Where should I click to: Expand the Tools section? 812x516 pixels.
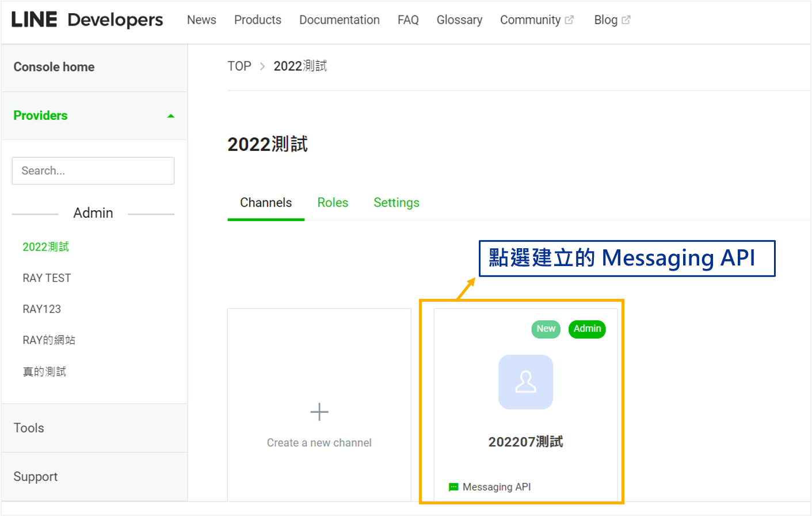coord(28,428)
